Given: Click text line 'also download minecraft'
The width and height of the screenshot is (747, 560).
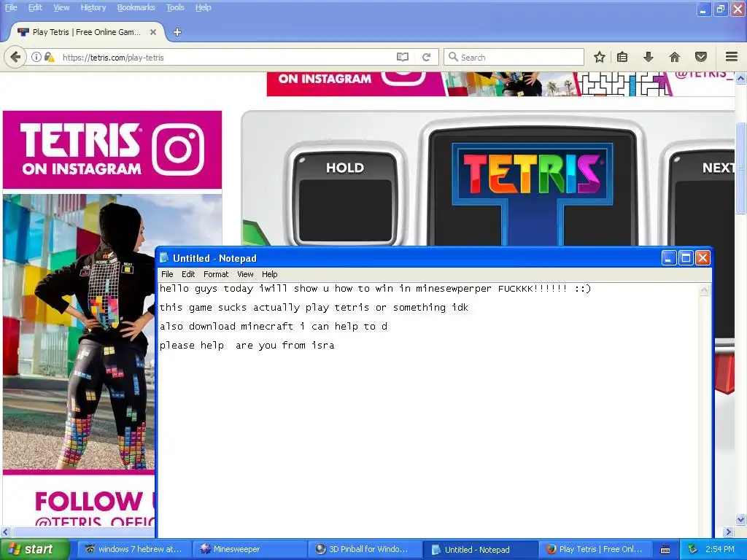Looking at the screenshot, I should pyautogui.click(x=273, y=327).
